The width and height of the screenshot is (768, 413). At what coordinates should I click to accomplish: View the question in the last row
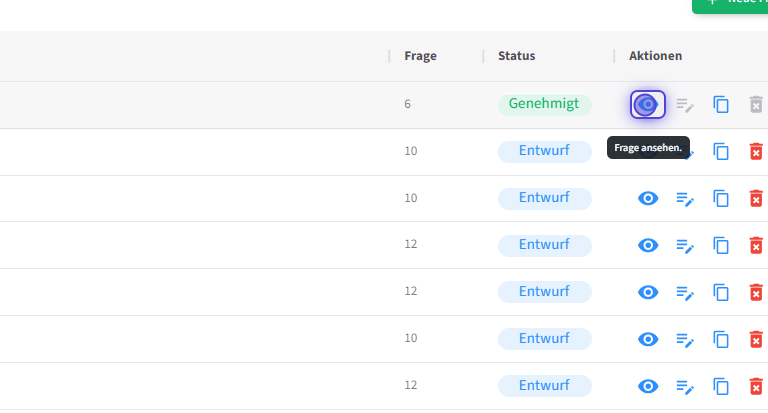coord(648,386)
